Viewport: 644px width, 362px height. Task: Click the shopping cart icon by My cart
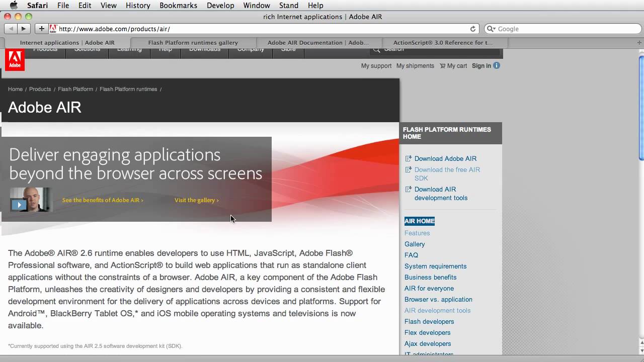tap(442, 66)
